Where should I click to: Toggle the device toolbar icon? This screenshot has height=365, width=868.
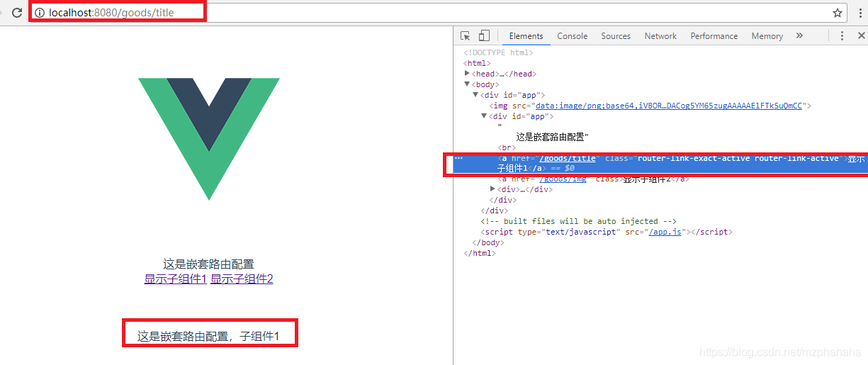pyautogui.click(x=484, y=35)
